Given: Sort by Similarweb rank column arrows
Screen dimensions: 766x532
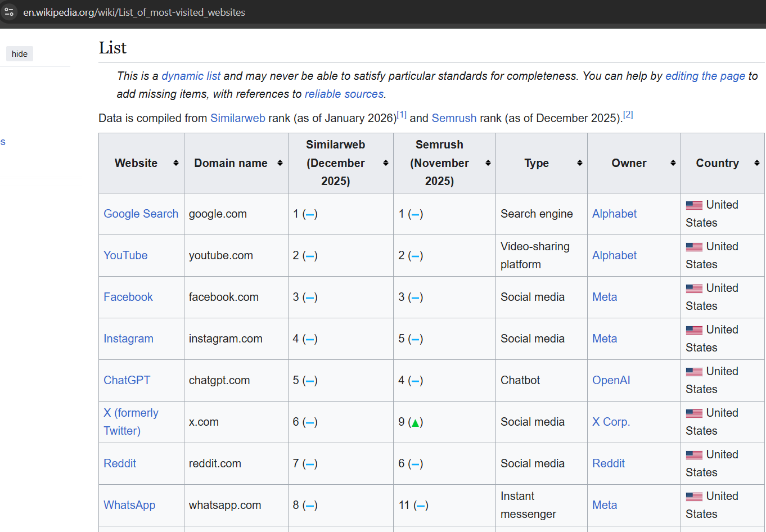Looking at the screenshot, I should click(x=386, y=163).
